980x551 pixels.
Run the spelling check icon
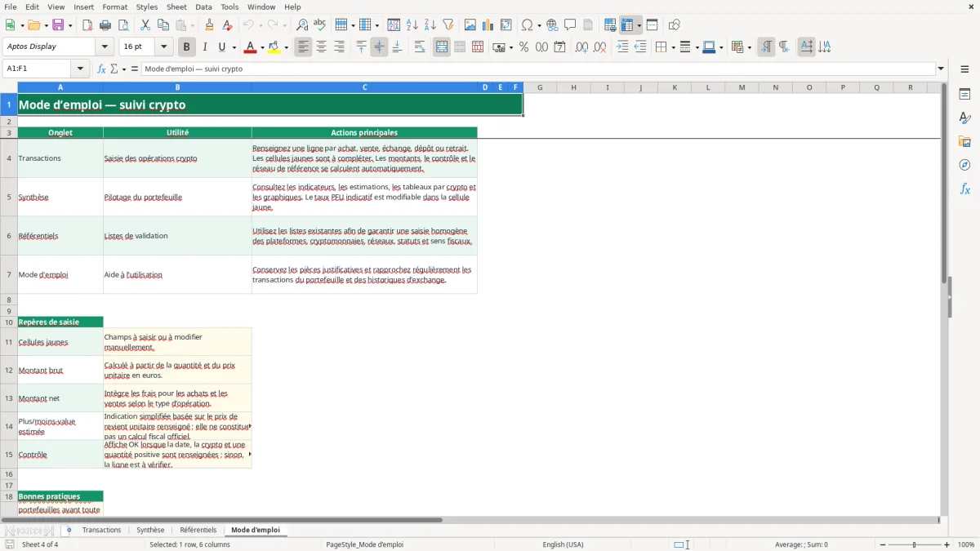(320, 25)
